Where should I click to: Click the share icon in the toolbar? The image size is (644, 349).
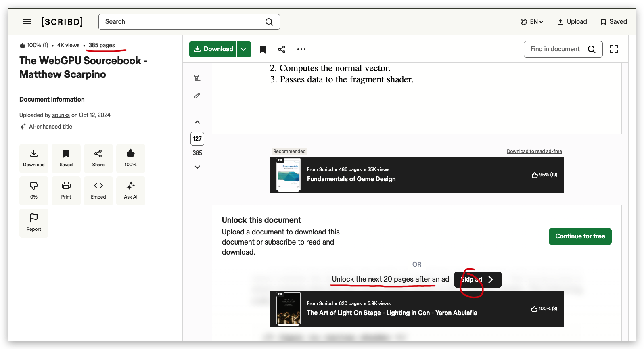tap(282, 49)
